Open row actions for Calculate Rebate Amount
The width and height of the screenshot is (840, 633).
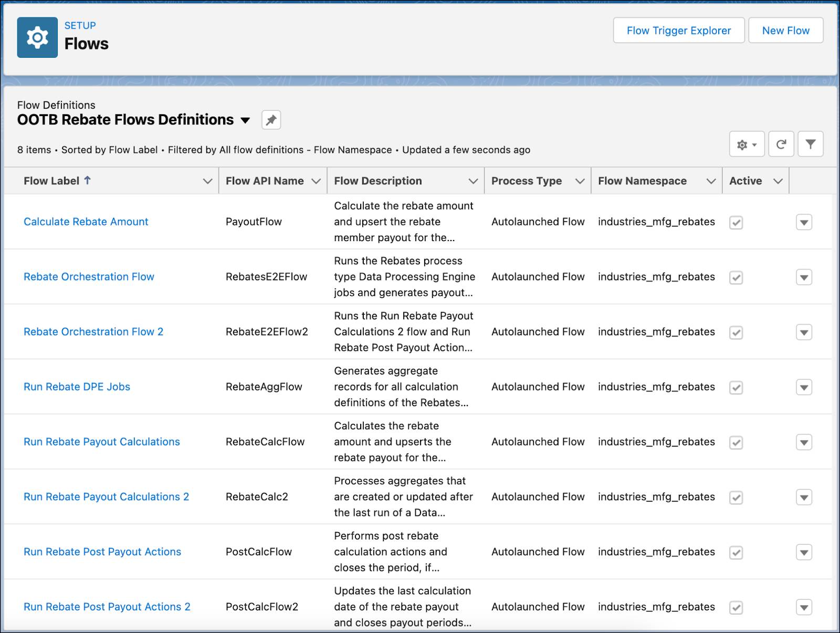pyautogui.click(x=804, y=222)
